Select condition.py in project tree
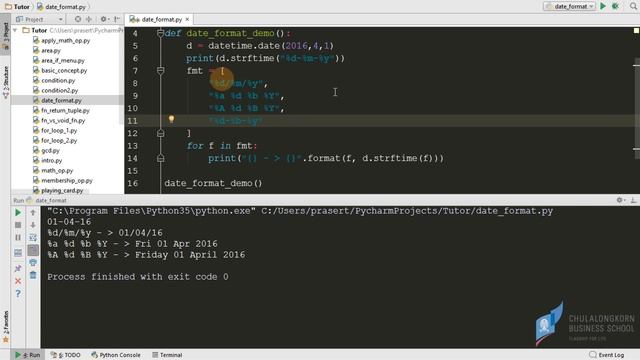This screenshot has height=360, width=640. coord(54,80)
